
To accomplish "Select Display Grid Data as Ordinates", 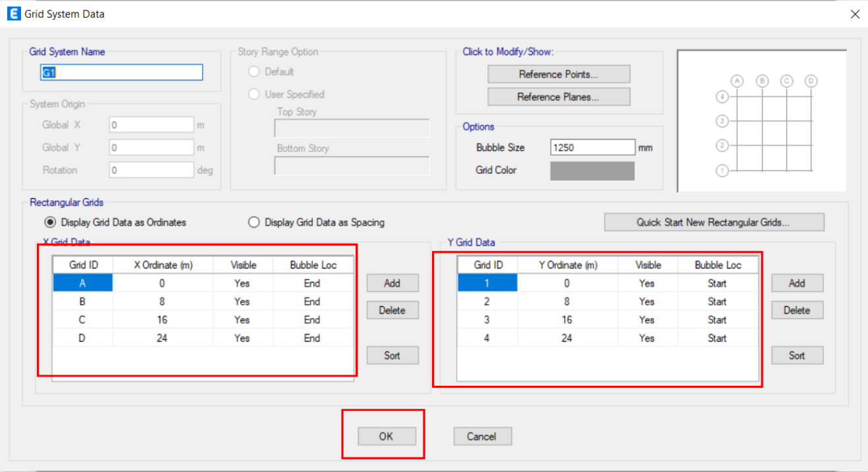I will point(50,222).
